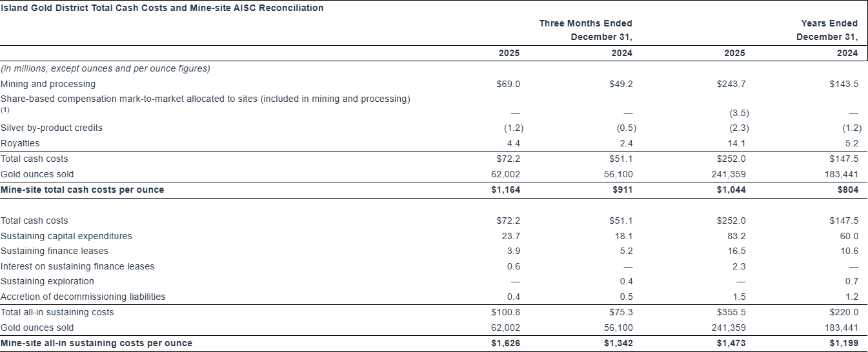
Task: Click the Three Months Ended header
Action: point(585,23)
